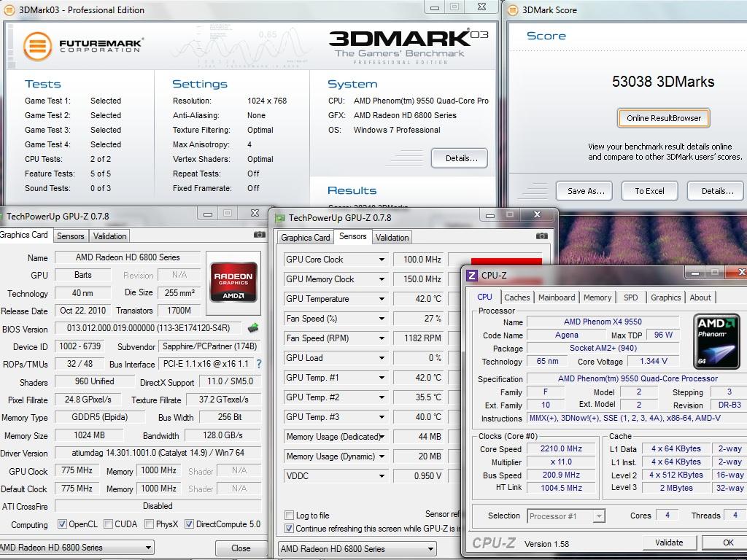Open the GPU Core Clock sensor dropdown
This screenshot has height=560, width=747.
[382, 260]
